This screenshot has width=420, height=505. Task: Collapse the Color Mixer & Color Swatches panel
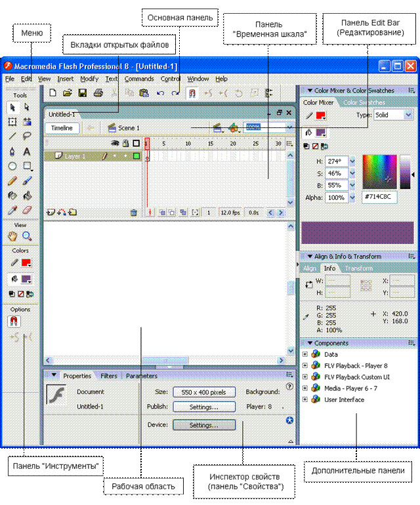click(310, 91)
